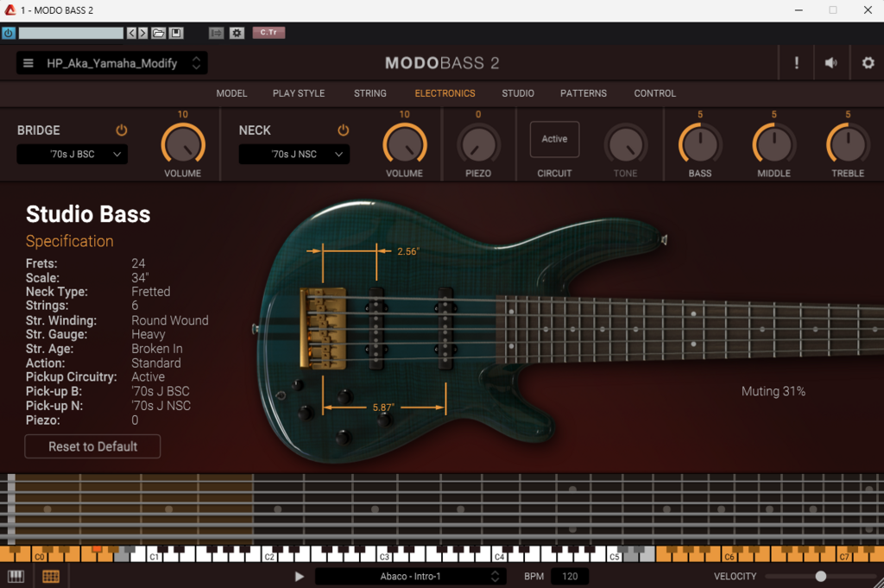Click the C3 key on the keyboard

[384, 557]
